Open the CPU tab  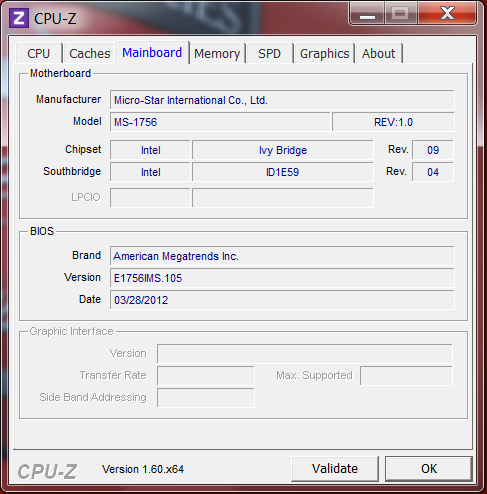tap(39, 53)
